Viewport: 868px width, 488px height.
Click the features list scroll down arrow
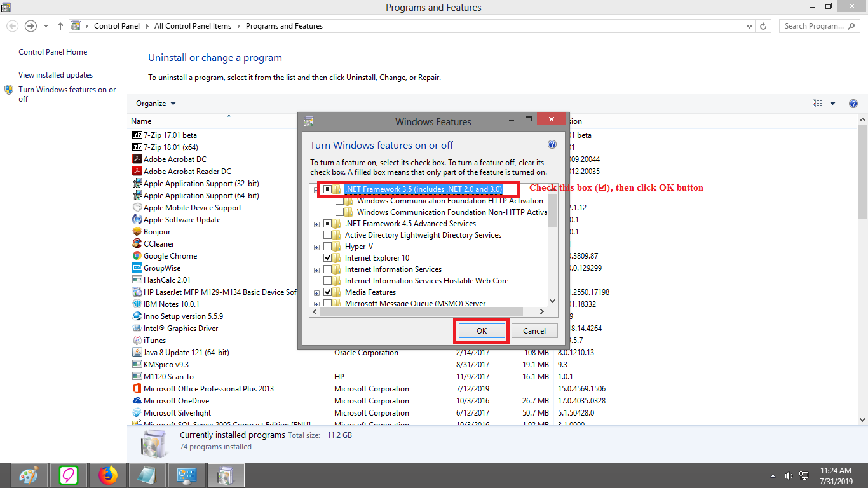point(552,301)
